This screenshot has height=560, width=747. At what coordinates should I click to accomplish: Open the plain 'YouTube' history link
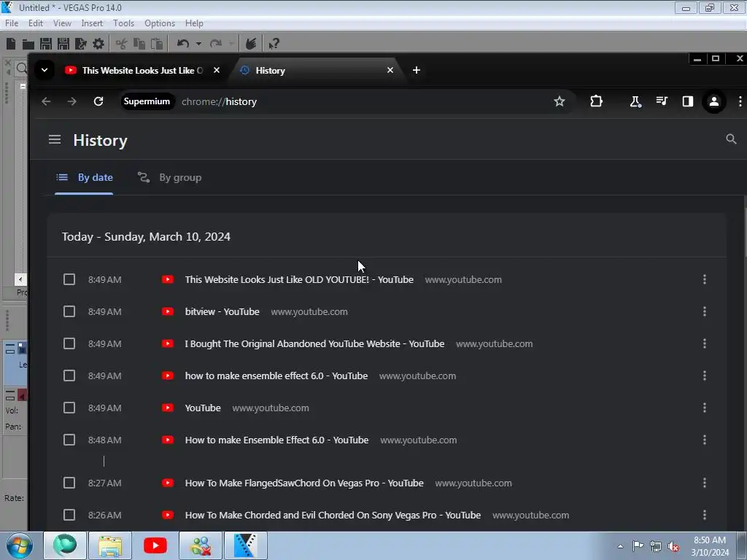click(203, 408)
